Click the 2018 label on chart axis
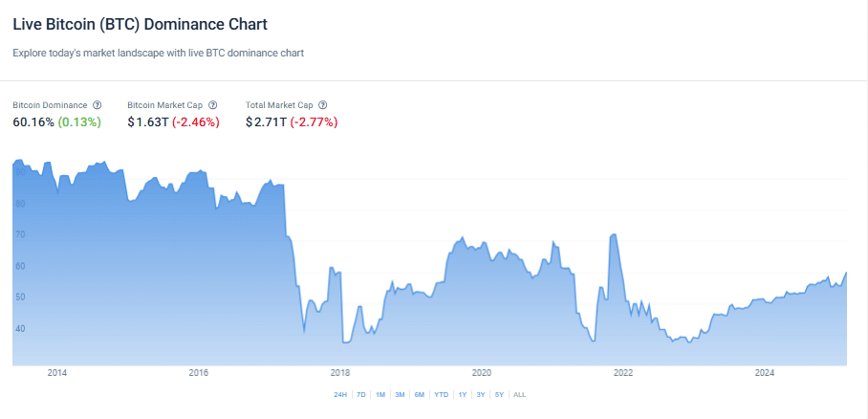Screen dimensions: 868x419 coord(339,372)
